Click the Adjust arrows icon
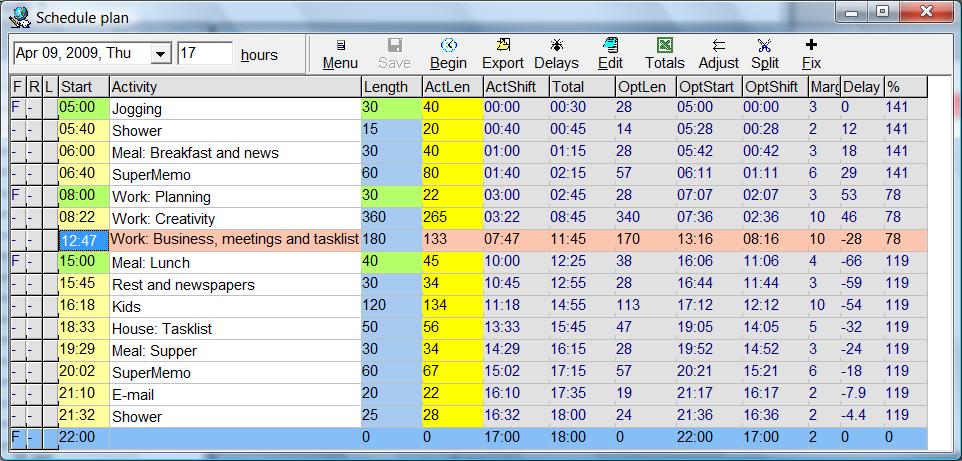The width and height of the screenshot is (962, 461). [718, 46]
